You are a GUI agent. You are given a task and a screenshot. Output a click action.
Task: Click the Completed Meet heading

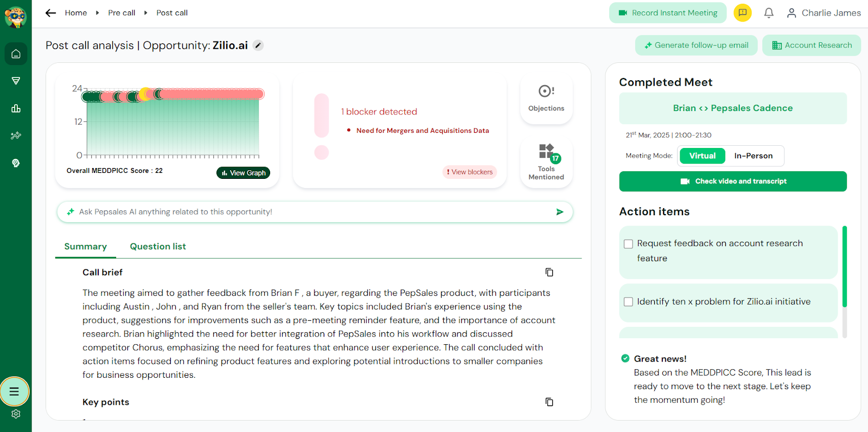tap(666, 82)
